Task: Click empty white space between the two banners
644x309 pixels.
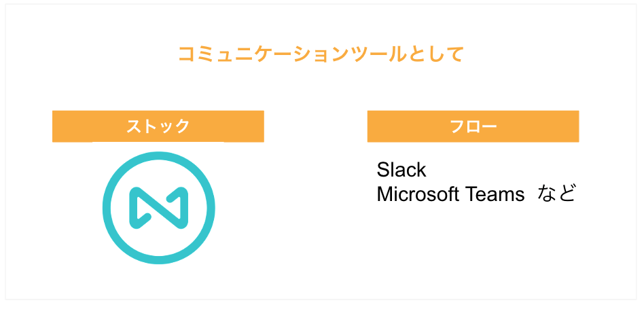Action: pyautogui.click(x=315, y=126)
